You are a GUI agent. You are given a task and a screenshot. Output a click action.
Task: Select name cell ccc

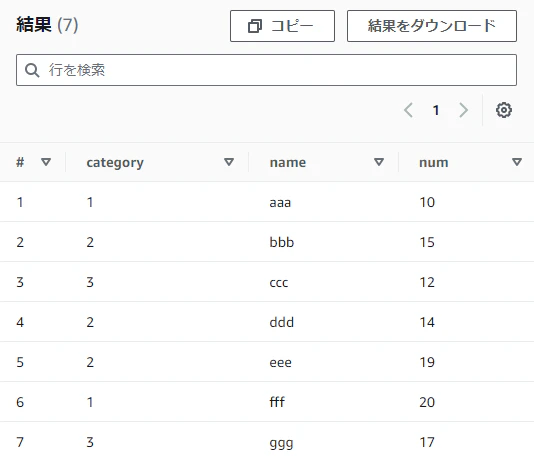pyautogui.click(x=279, y=283)
